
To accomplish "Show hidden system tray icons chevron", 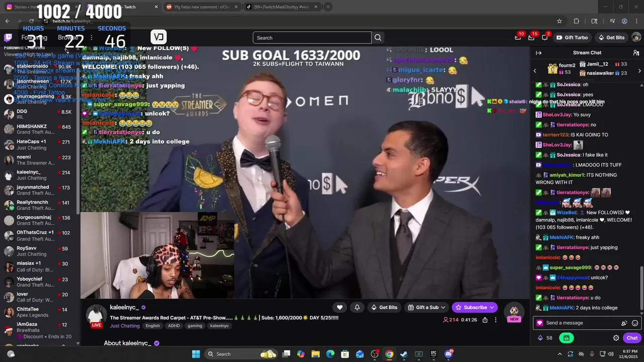I will pyautogui.click(x=559, y=354).
